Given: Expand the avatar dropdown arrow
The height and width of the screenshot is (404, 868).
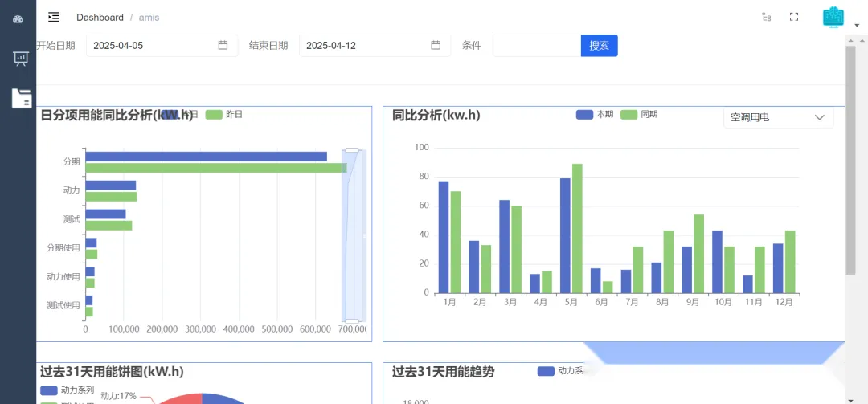Looking at the screenshot, I should click(x=858, y=25).
